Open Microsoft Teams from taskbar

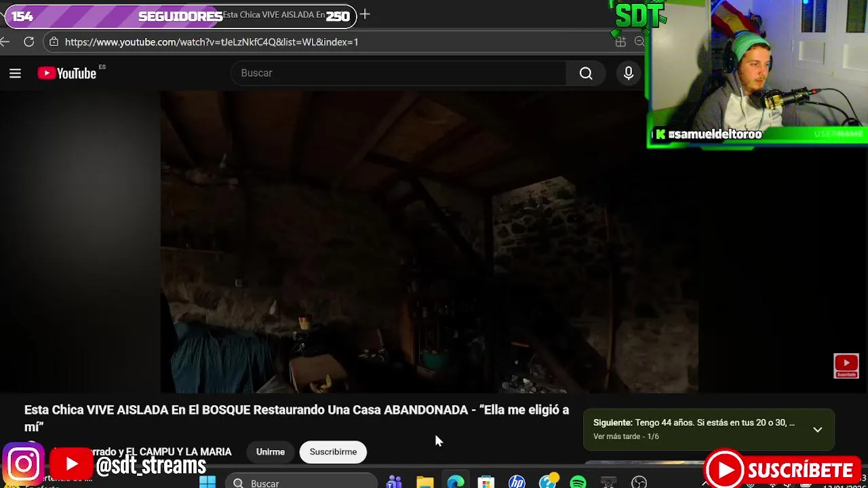(394, 483)
